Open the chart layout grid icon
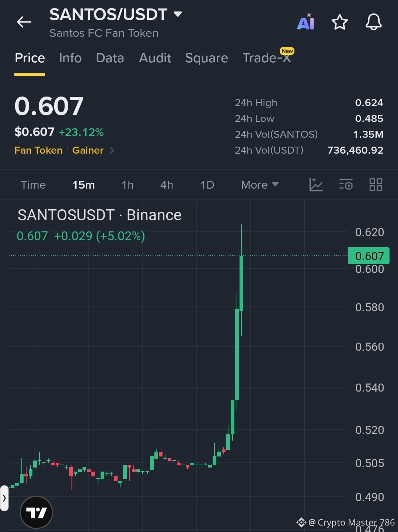Image resolution: width=398 pixels, height=532 pixels. click(x=376, y=185)
